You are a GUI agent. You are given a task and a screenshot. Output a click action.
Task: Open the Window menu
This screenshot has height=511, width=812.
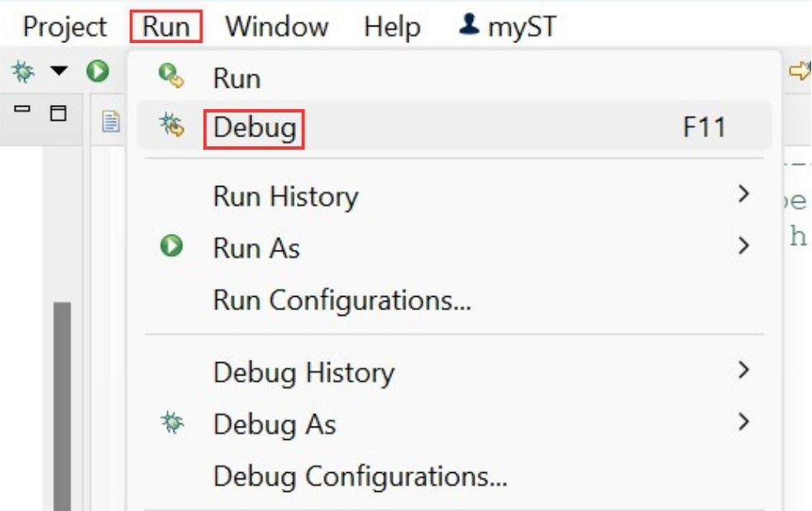point(276,26)
